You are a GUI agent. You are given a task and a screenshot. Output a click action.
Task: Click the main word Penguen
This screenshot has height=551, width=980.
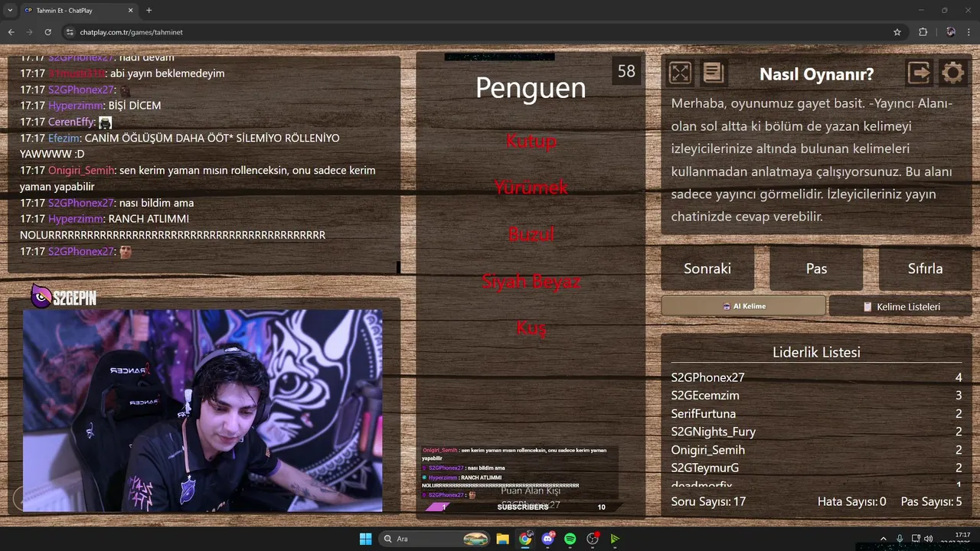click(x=531, y=88)
